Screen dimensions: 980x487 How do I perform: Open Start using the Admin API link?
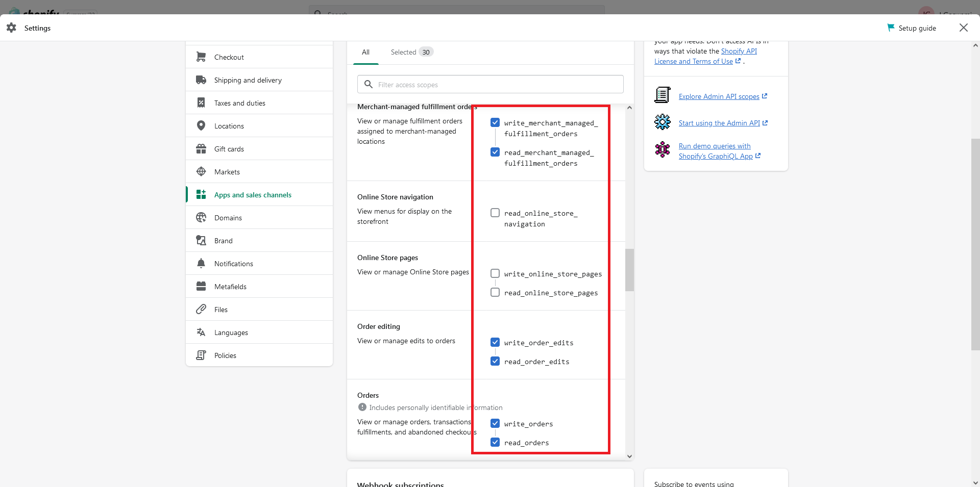tap(723, 123)
